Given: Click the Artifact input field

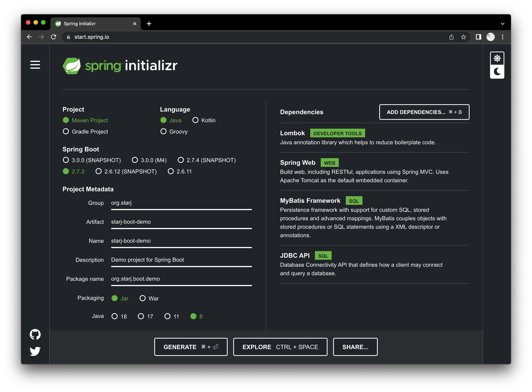Looking at the screenshot, I should [181, 222].
